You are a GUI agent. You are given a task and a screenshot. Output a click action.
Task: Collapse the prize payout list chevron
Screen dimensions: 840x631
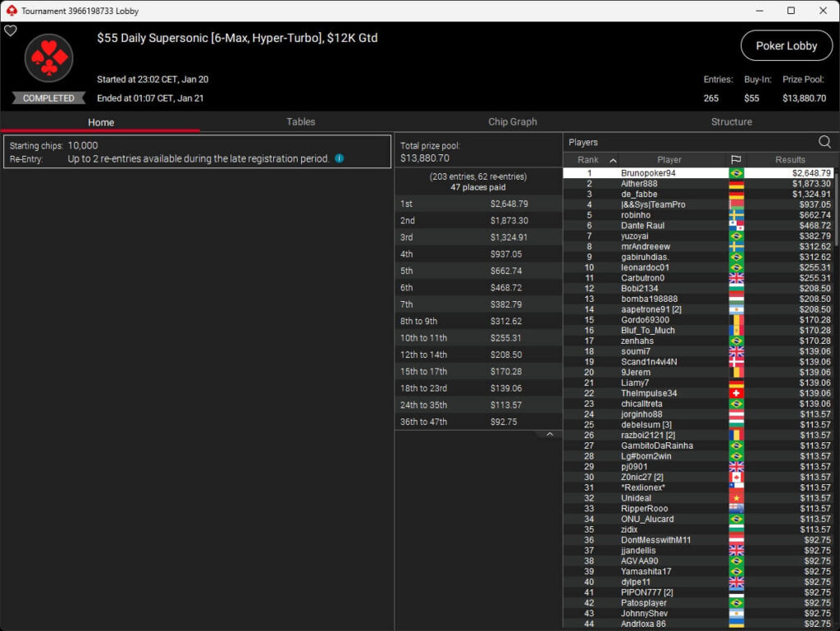click(550, 435)
